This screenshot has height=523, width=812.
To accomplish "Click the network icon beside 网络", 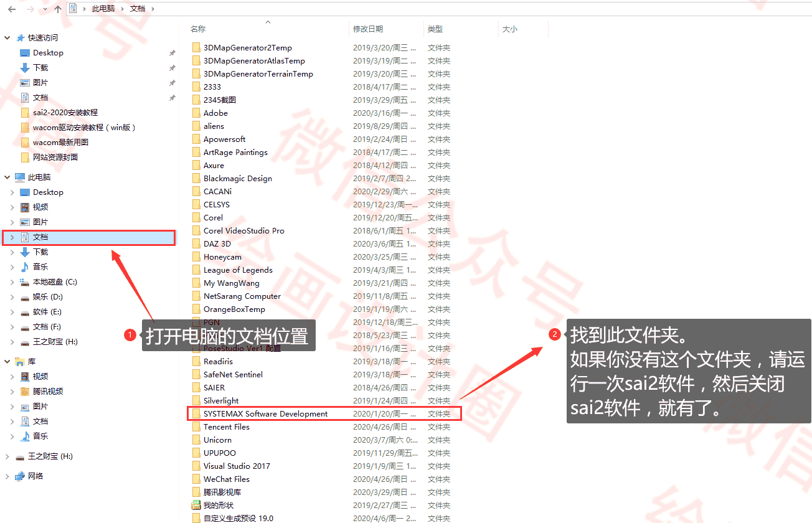I will click(20, 476).
